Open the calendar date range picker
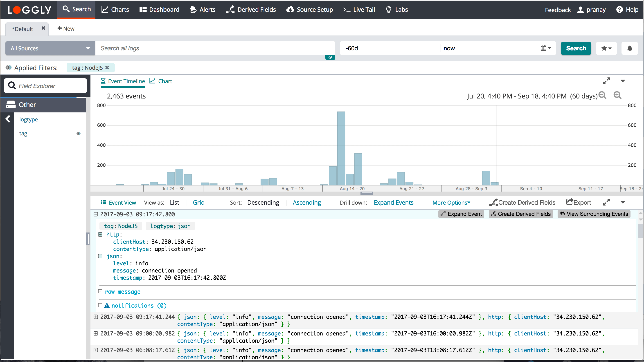 tap(545, 48)
